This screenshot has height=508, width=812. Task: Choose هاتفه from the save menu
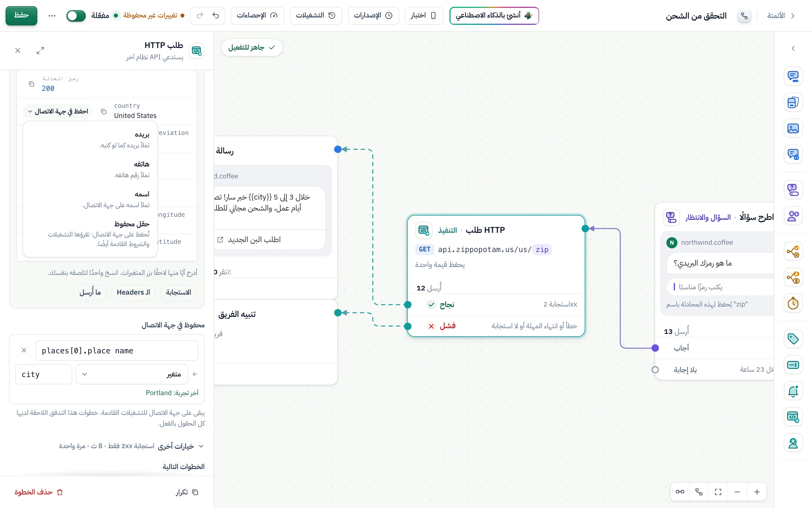90,169
